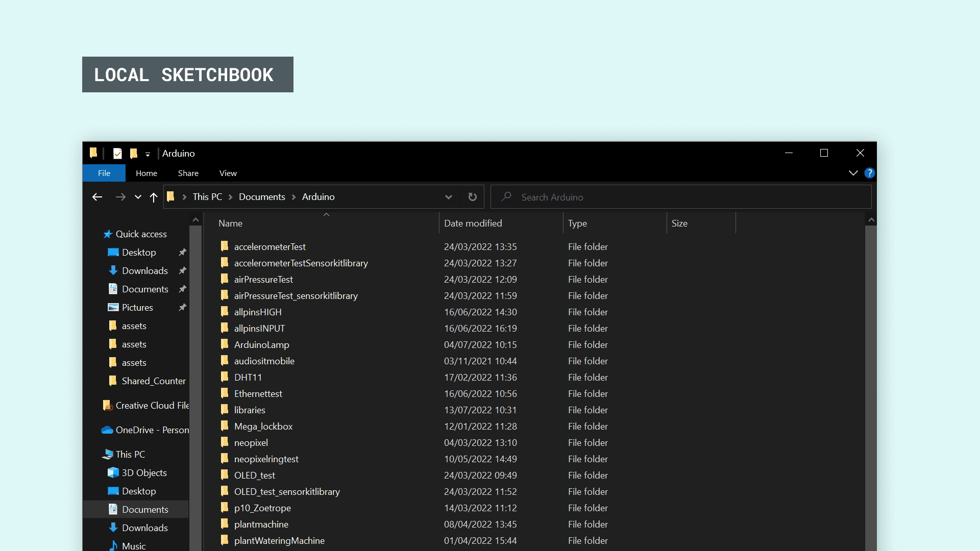
Task: Switch to the View ribbon tab
Action: (x=228, y=173)
